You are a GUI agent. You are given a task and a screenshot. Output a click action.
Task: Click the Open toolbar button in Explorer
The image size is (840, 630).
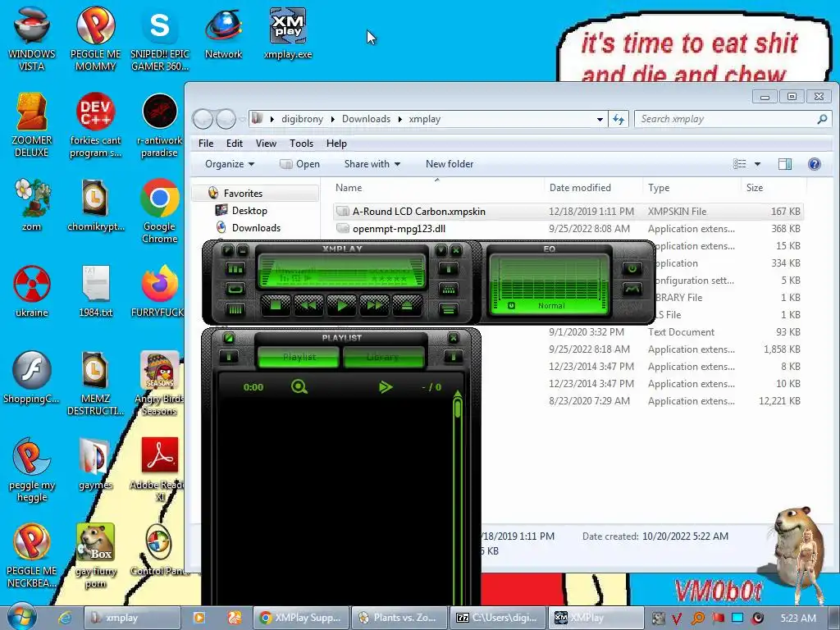pos(300,164)
